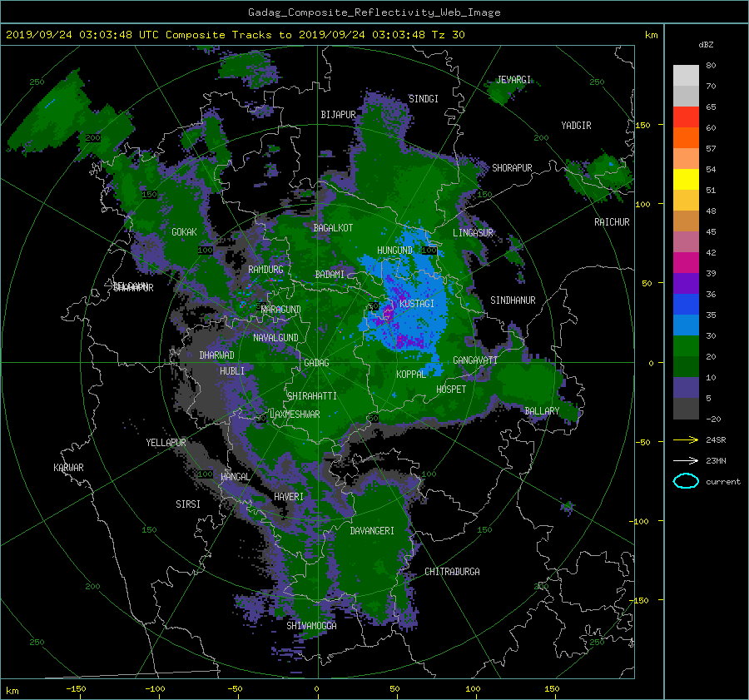Click the Gadag_Composite_Reflectivity_Web_Image title

click(374, 12)
